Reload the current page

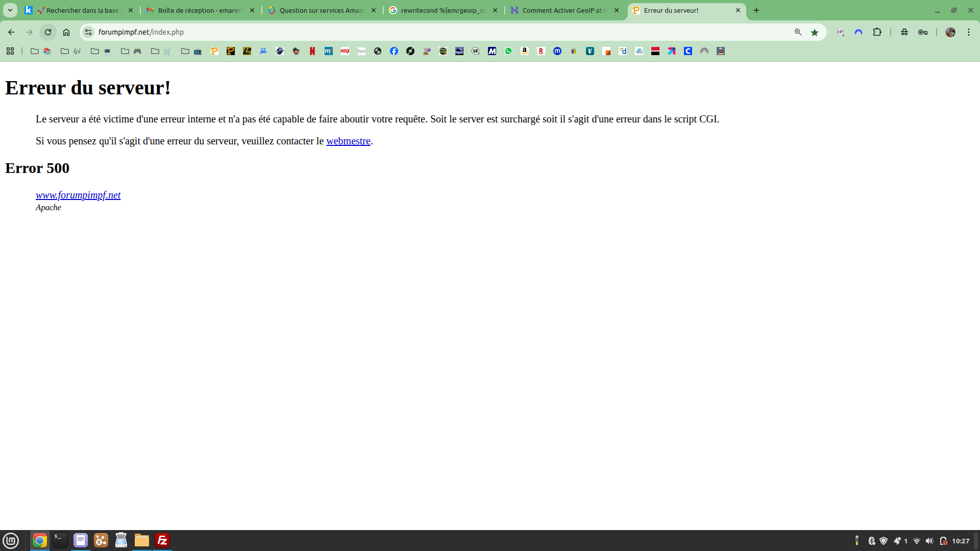tap(48, 32)
